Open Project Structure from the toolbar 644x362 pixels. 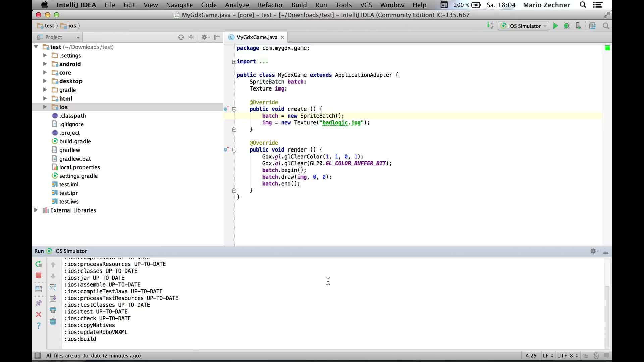(x=592, y=26)
